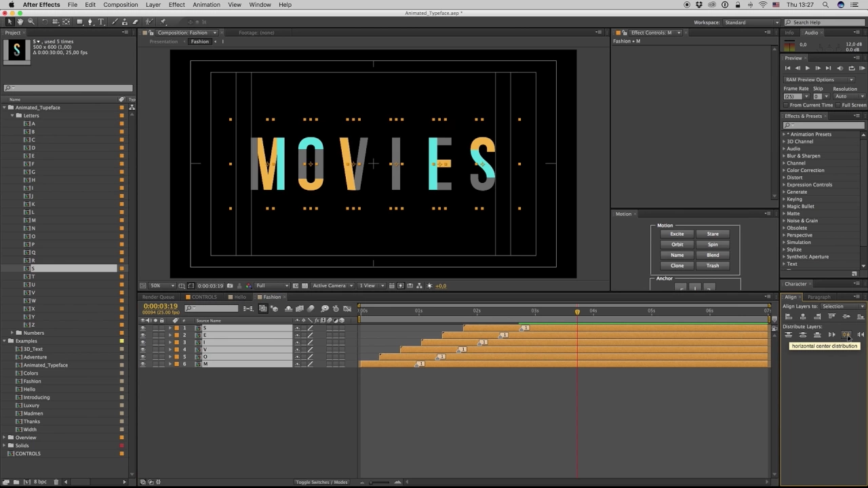The height and width of the screenshot is (488, 868).
Task: Click the orange label swatch of layer M
Action: click(176, 365)
